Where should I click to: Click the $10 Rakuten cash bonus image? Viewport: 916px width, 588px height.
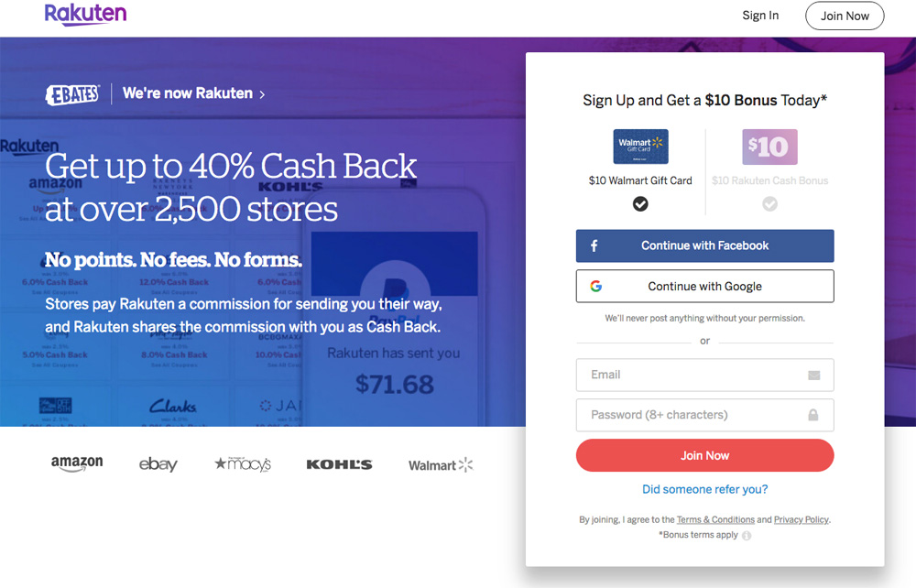[x=769, y=147]
